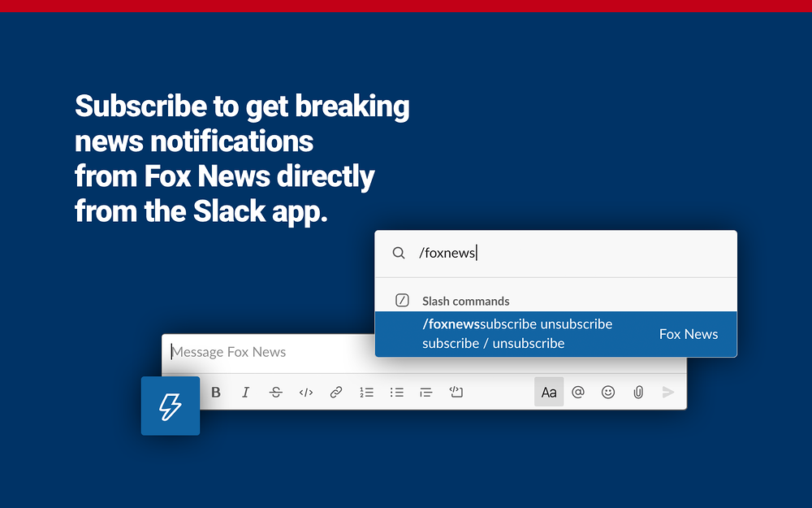
Task: Insert a hyperlink
Action: pyautogui.click(x=336, y=393)
